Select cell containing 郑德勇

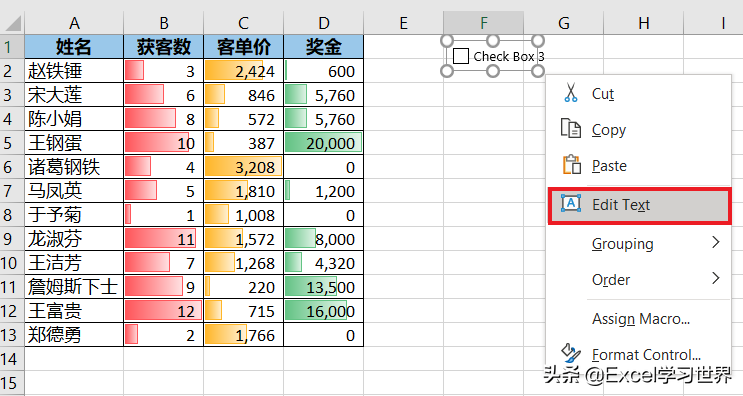point(74,334)
